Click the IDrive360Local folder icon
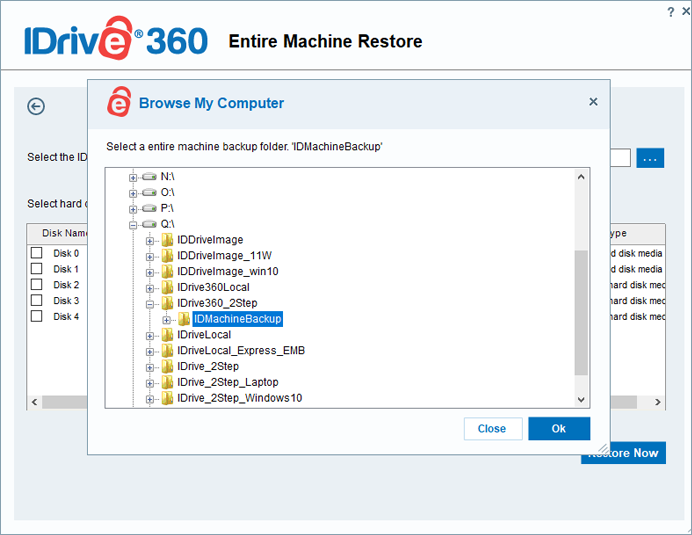The width and height of the screenshot is (692, 535). click(x=167, y=287)
